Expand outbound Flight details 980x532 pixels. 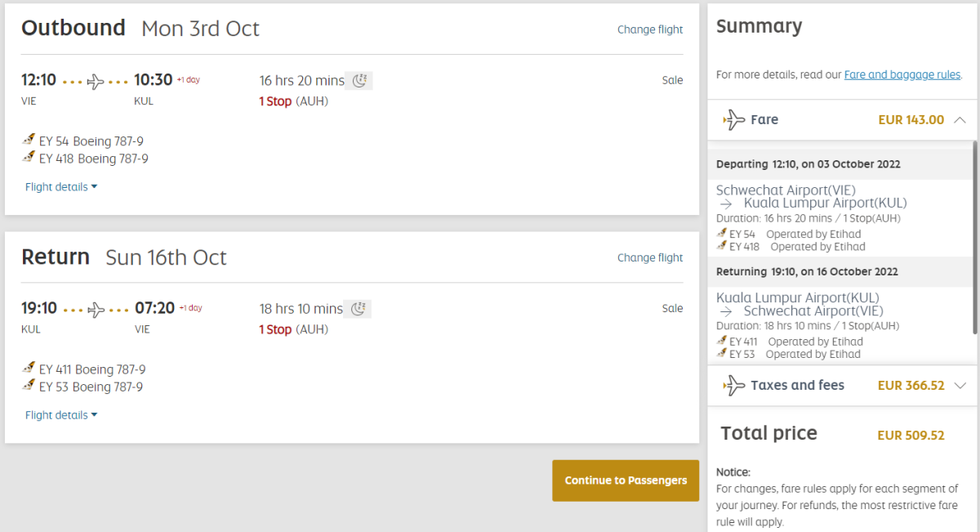(61, 187)
